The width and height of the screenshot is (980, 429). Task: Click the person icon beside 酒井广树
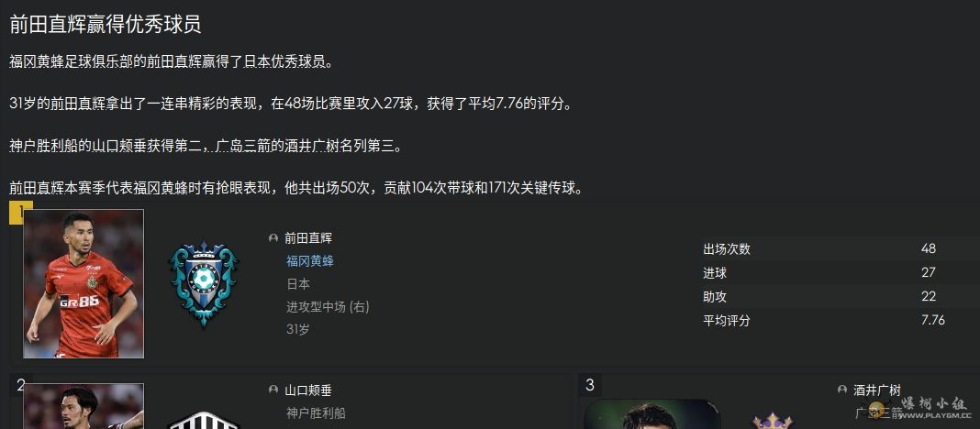point(841,390)
